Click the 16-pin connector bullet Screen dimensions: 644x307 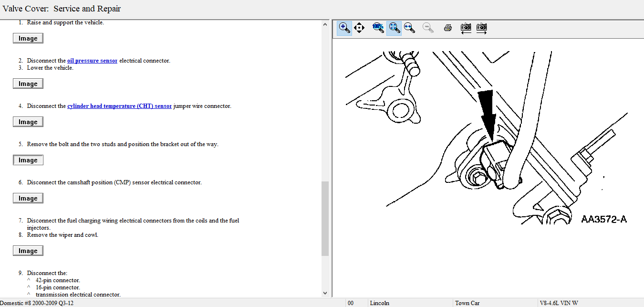[58, 287]
